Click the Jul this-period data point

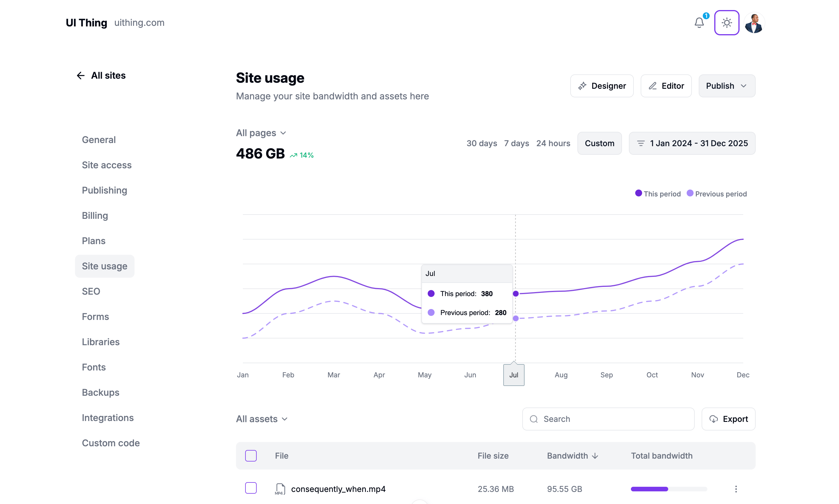[x=515, y=293]
